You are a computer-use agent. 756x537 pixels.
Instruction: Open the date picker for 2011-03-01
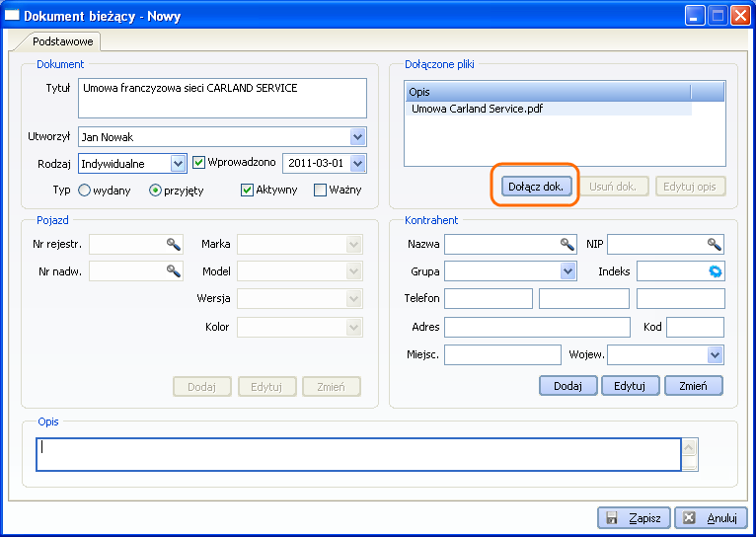(357, 164)
